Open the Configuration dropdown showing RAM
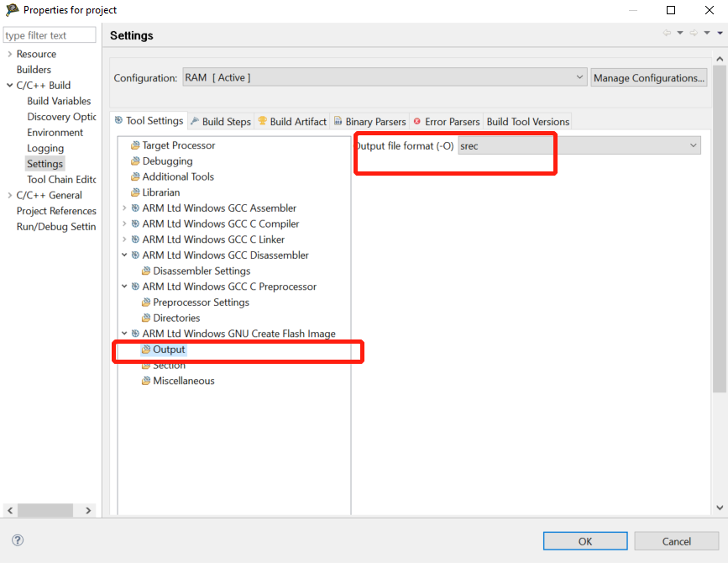728x563 pixels. pos(581,76)
